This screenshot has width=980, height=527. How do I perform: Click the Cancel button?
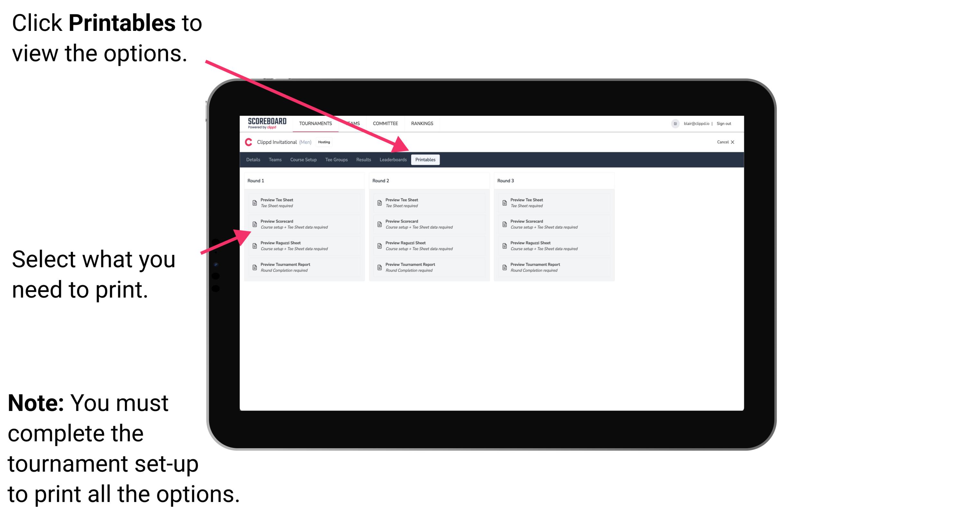coord(723,141)
